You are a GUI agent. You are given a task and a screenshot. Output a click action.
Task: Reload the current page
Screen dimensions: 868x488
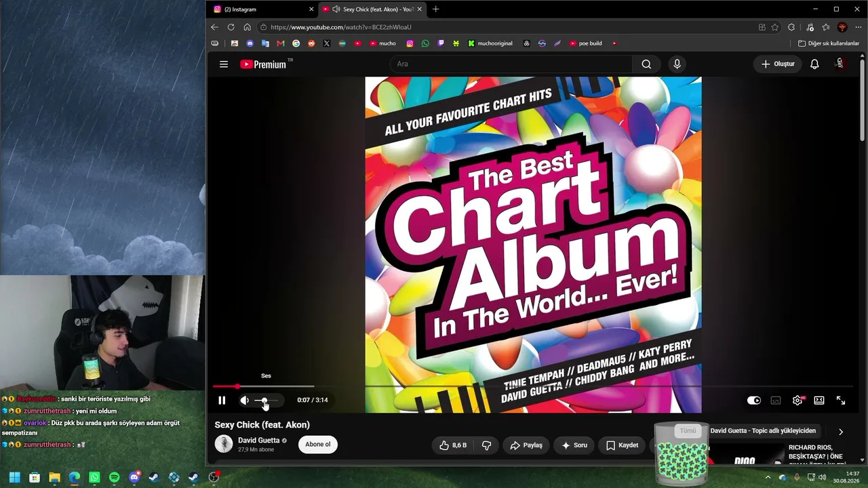(x=231, y=27)
